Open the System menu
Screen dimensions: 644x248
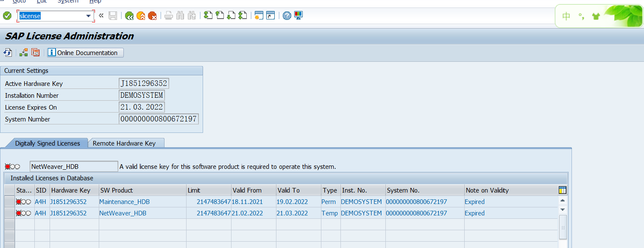click(x=68, y=1)
